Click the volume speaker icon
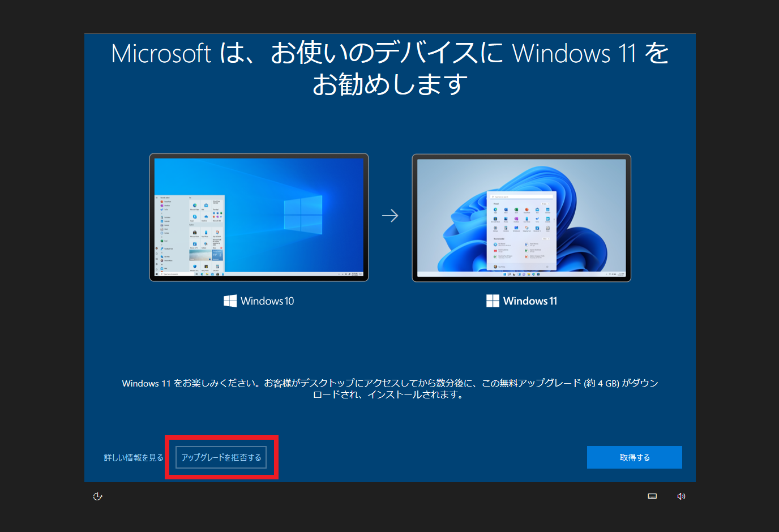This screenshot has height=532, width=779. click(x=681, y=496)
